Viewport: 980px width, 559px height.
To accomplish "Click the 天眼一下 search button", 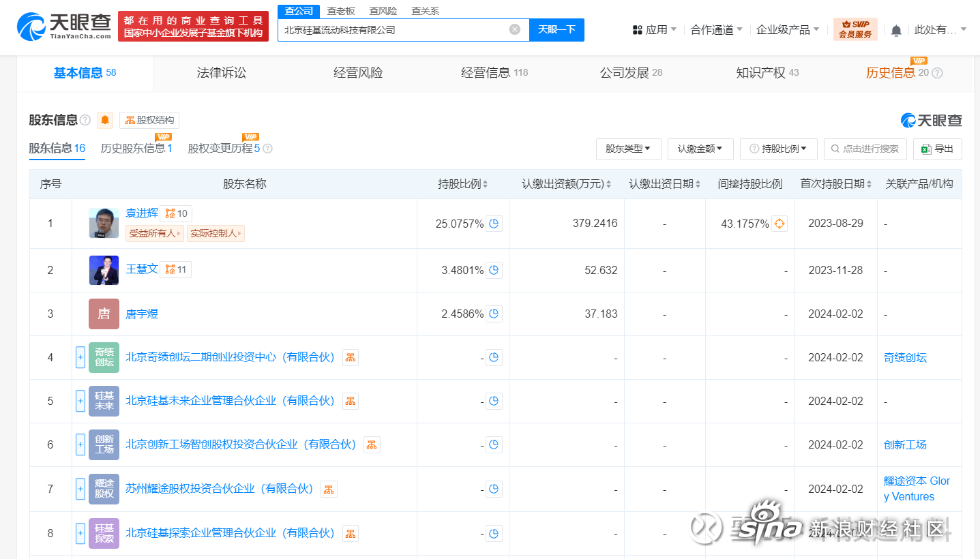I will (x=557, y=30).
